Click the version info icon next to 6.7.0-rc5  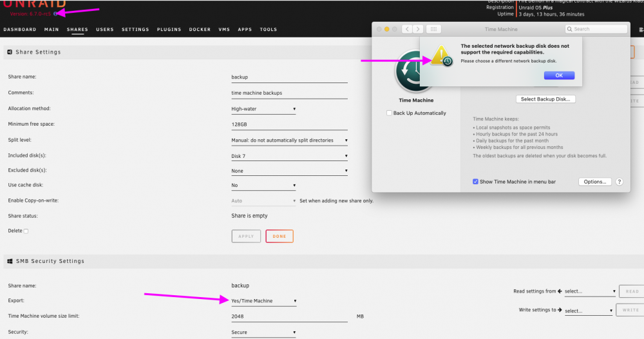(x=55, y=14)
